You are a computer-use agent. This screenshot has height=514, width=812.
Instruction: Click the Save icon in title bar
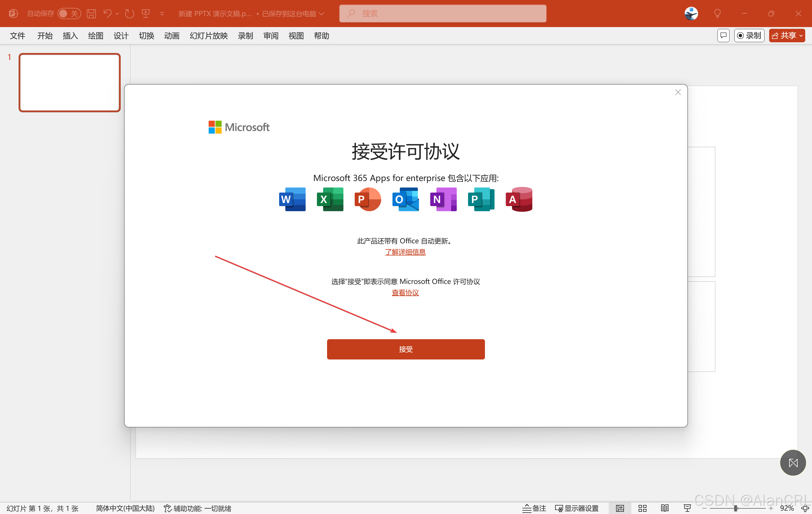click(x=91, y=14)
